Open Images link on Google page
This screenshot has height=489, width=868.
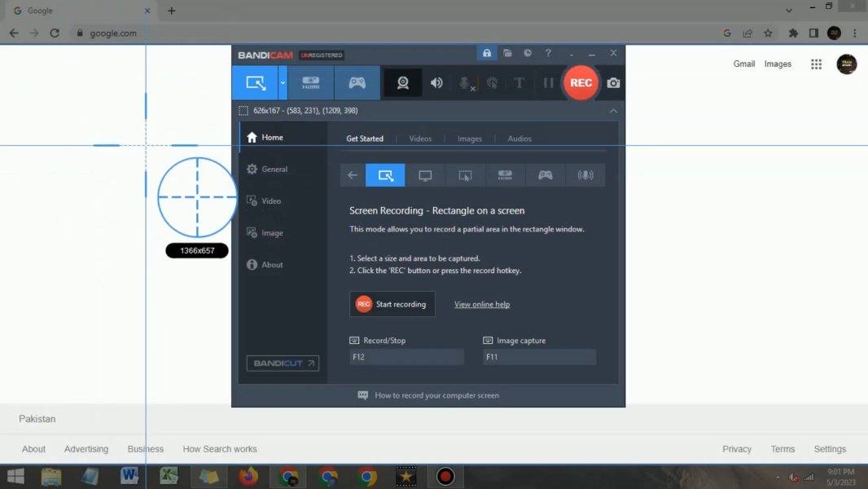[778, 64]
